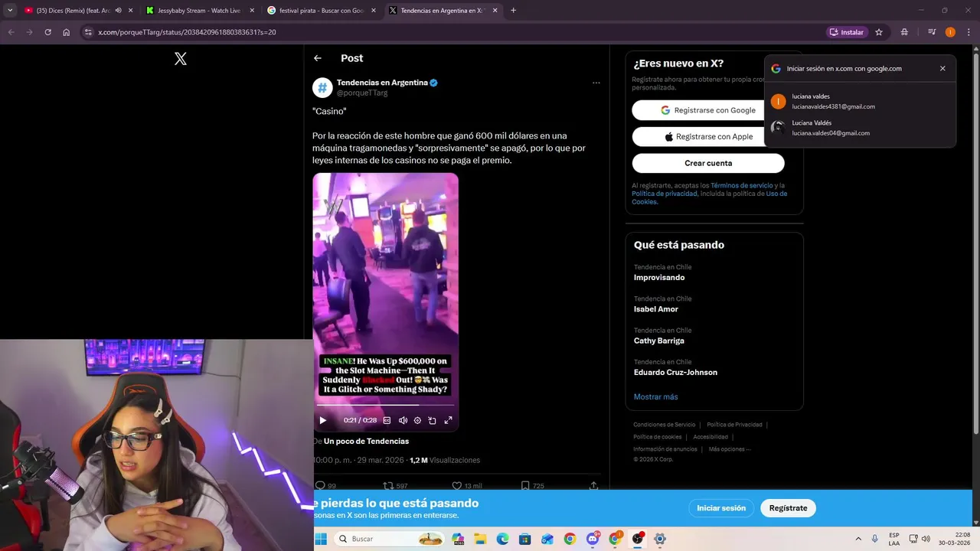The image size is (980, 551).
Task: Click the address bar URL
Action: pyautogui.click(x=187, y=32)
